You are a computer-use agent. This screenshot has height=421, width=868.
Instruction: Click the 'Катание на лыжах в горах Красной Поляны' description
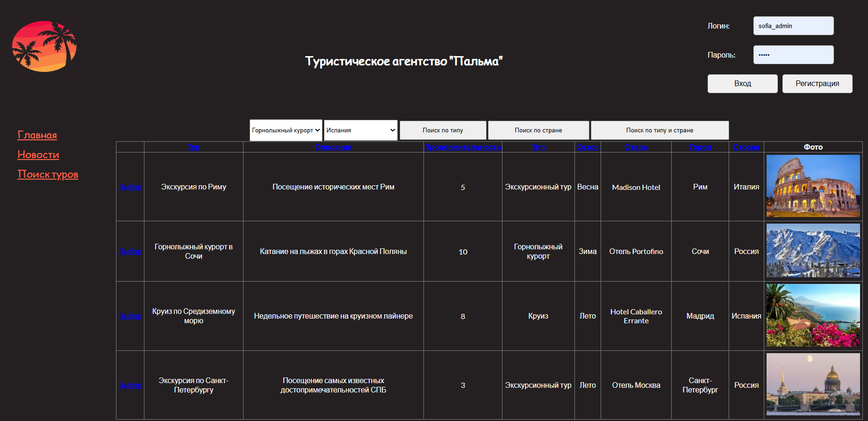tap(333, 252)
